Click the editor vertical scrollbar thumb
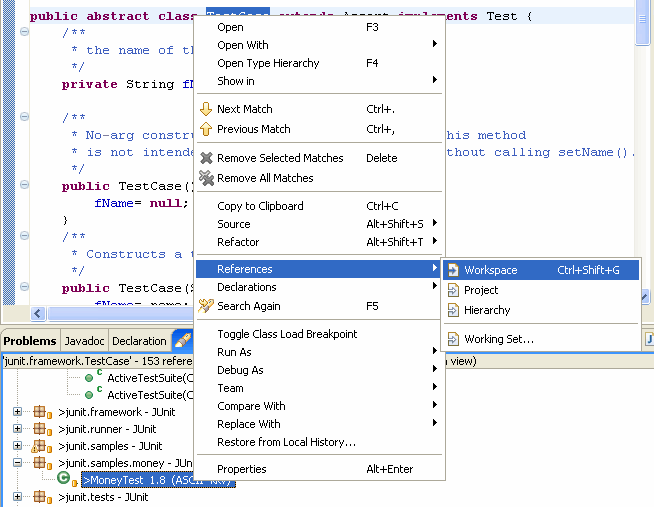 [x=642, y=24]
